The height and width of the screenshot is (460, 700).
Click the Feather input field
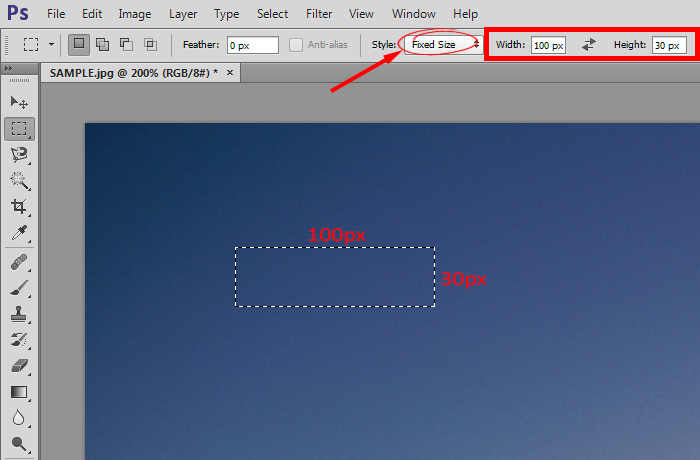(253, 45)
